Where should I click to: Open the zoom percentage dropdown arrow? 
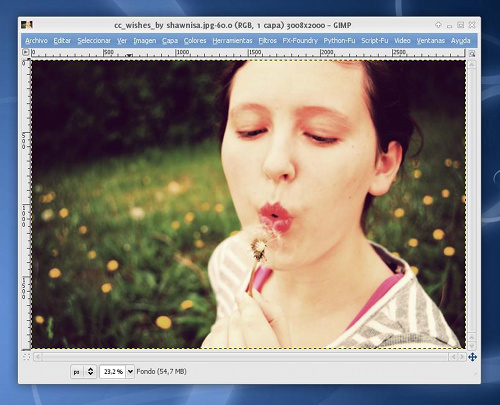[130, 371]
